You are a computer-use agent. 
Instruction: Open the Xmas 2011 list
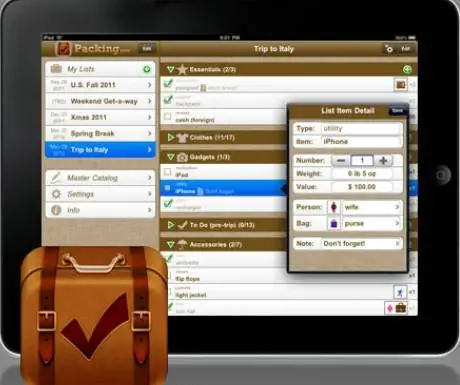click(x=100, y=117)
